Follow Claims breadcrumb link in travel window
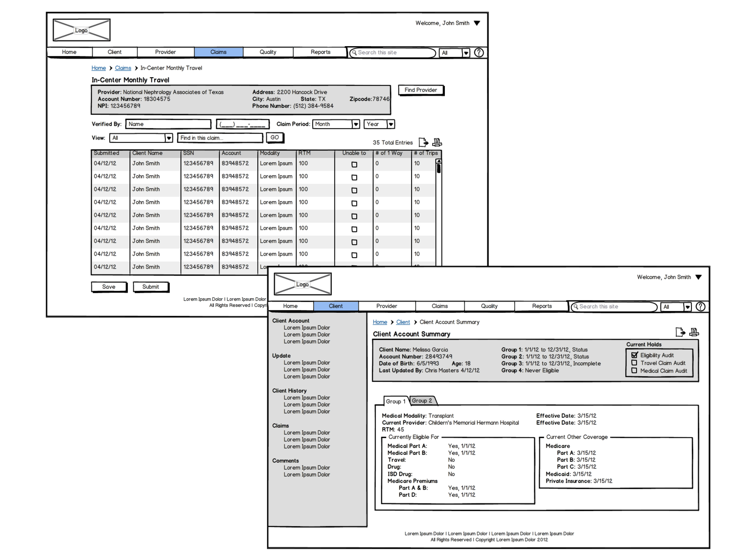 123,68
